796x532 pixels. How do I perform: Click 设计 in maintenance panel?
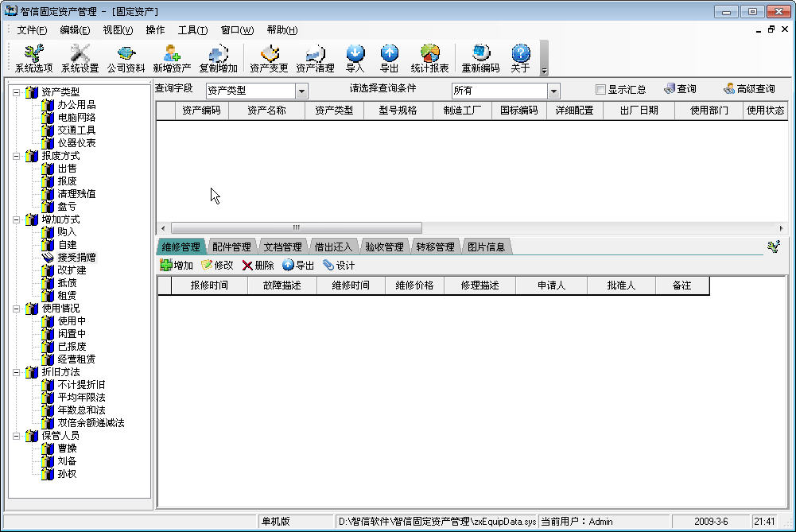coord(339,265)
